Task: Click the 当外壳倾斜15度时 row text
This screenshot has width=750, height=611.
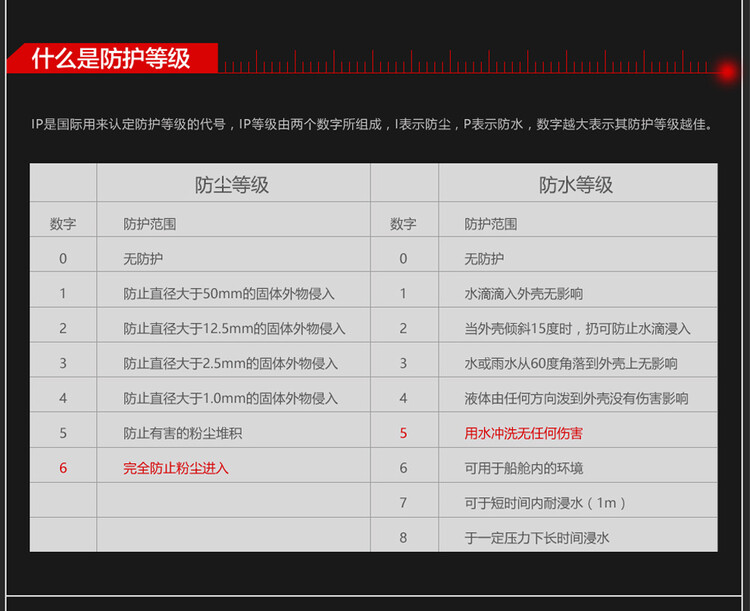Action: pyautogui.click(x=577, y=329)
